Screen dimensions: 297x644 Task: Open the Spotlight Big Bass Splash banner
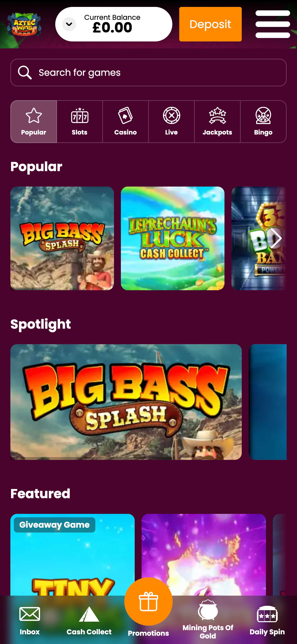(126, 402)
